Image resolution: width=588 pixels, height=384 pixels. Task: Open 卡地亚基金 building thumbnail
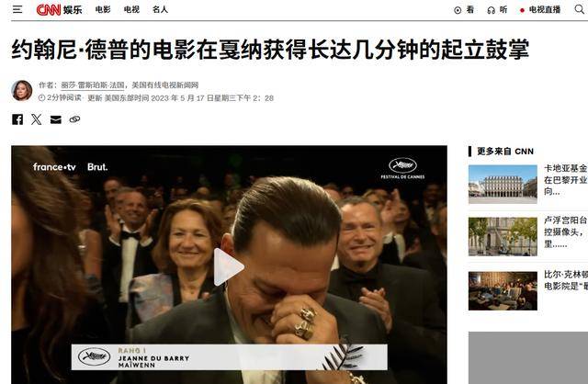tap(503, 184)
